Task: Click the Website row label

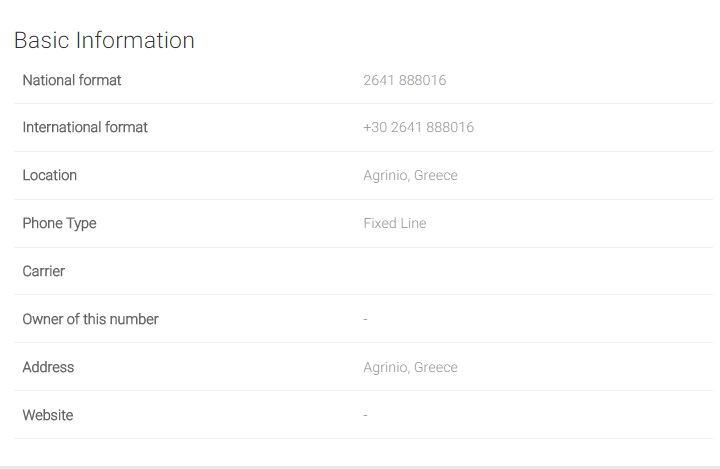Action: tap(47, 415)
